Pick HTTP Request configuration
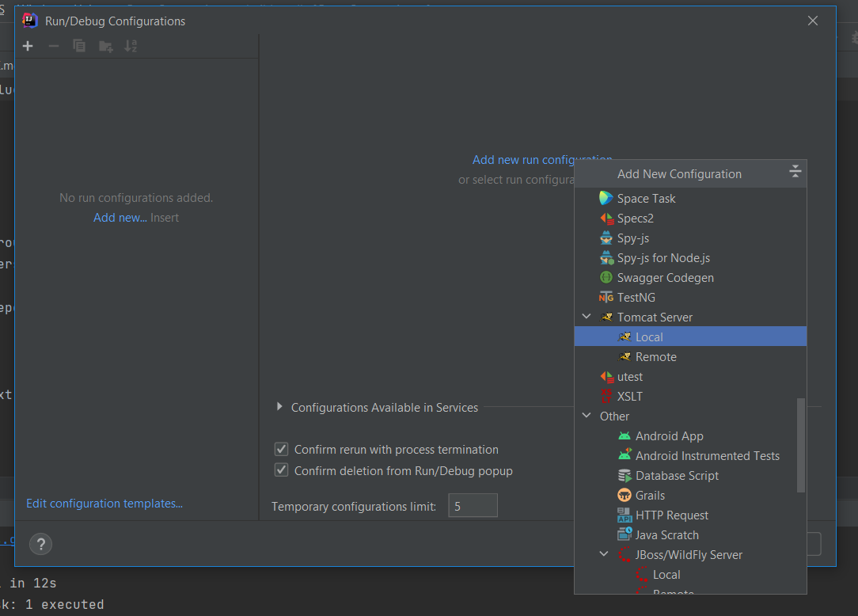 pyautogui.click(x=690, y=515)
